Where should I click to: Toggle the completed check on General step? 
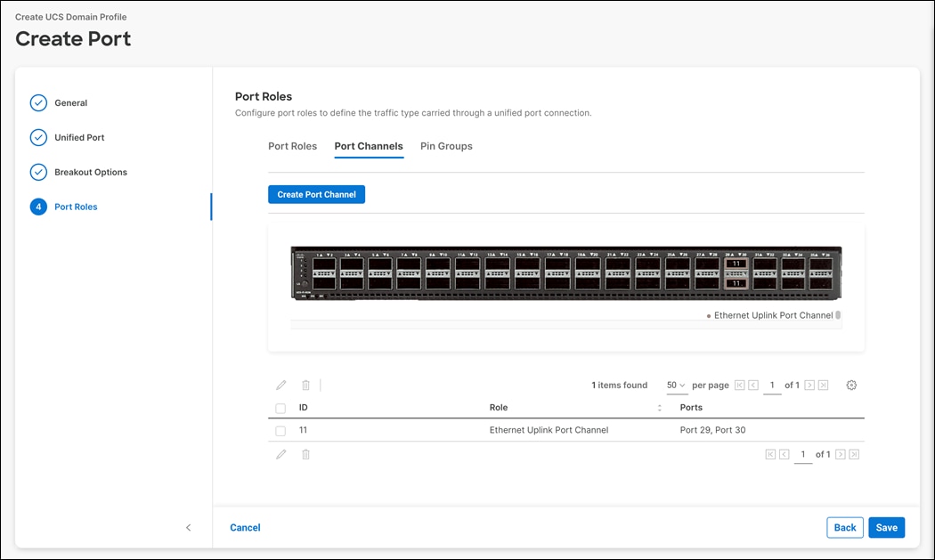click(38, 102)
